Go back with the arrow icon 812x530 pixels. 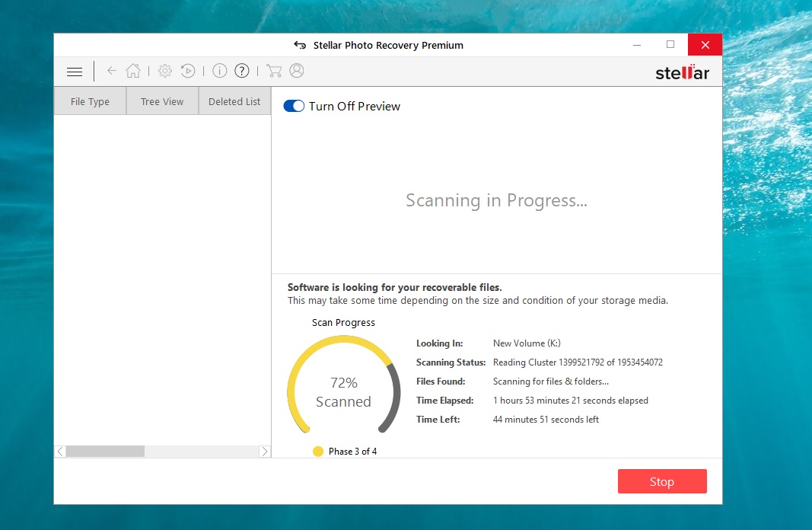tap(111, 71)
